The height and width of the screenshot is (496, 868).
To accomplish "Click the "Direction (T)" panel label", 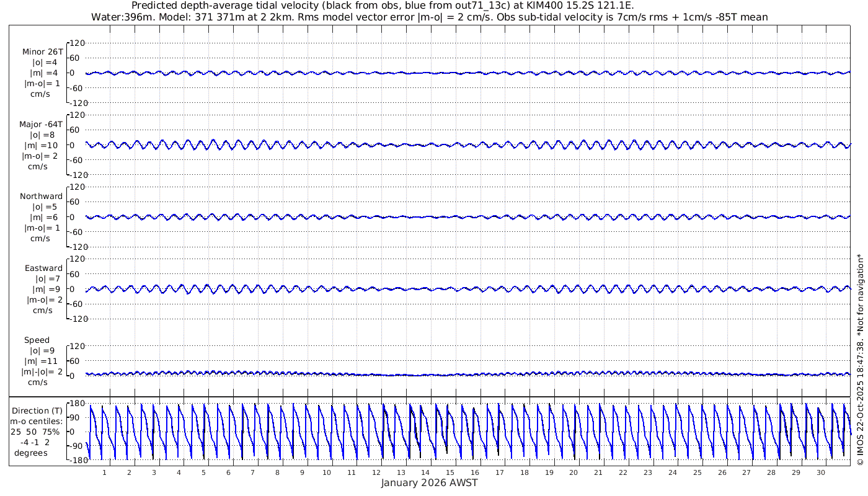I will [37, 410].
